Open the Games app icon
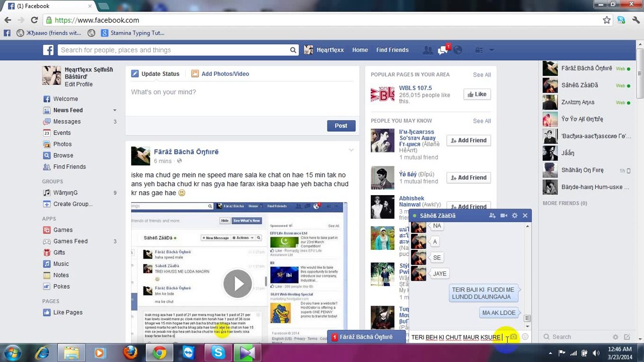 (47, 230)
